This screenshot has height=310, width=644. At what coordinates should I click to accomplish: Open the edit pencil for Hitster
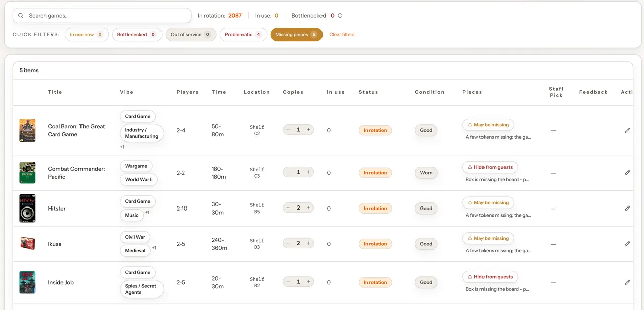627,208
